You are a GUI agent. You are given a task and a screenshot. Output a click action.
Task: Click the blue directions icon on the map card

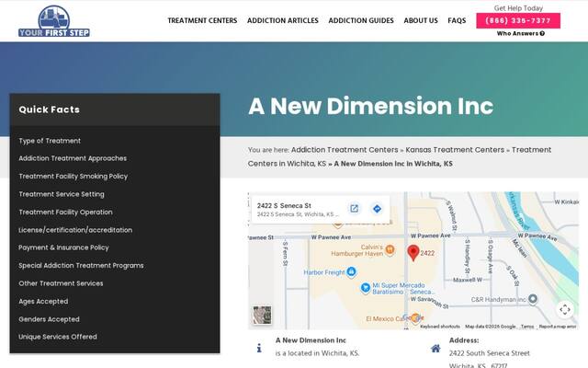coord(377,209)
